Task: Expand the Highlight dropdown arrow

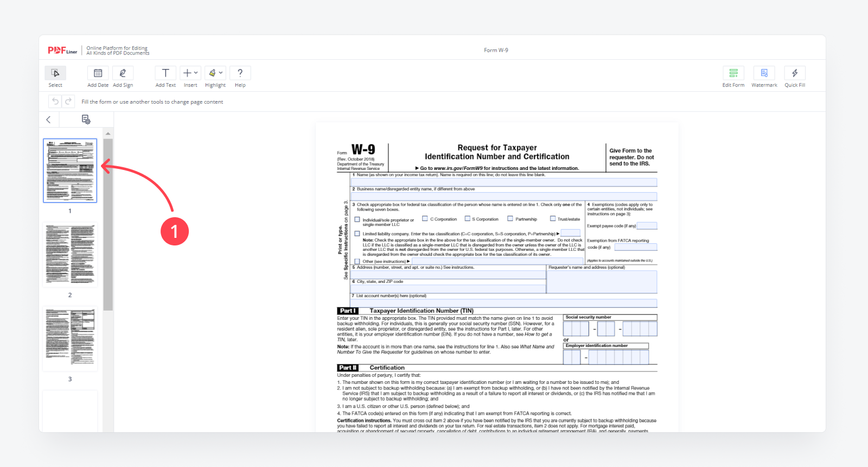Action: [221, 73]
